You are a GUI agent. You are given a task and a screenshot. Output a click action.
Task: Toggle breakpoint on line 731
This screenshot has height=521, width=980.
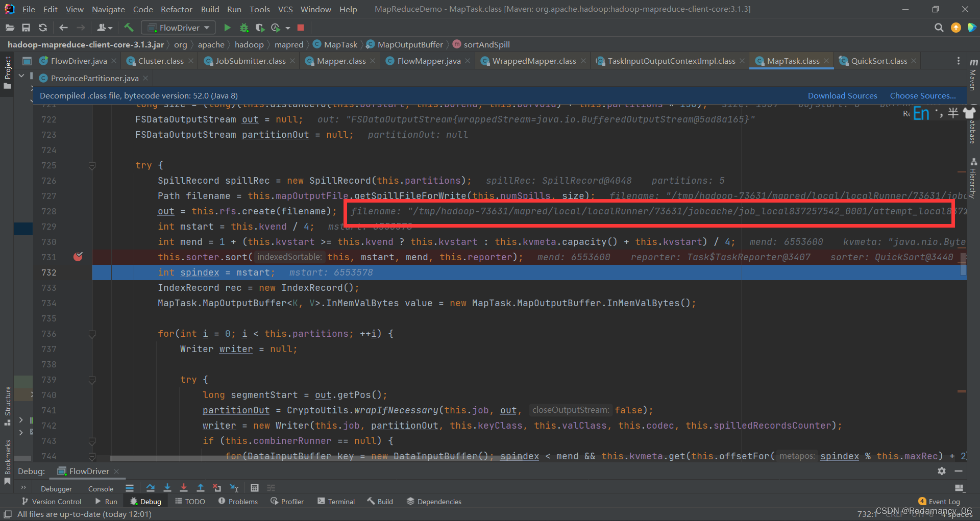coord(78,257)
